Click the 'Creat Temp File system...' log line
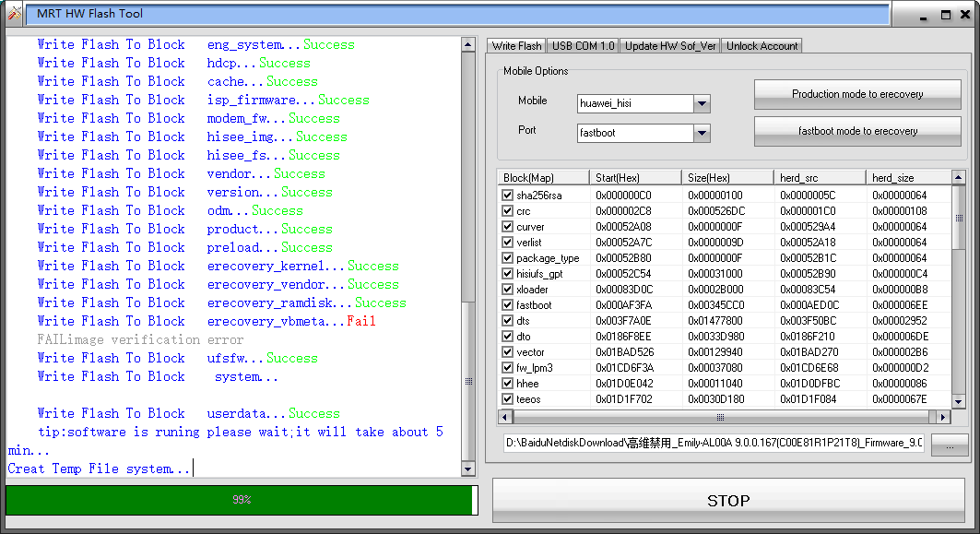 click(99, 469)
